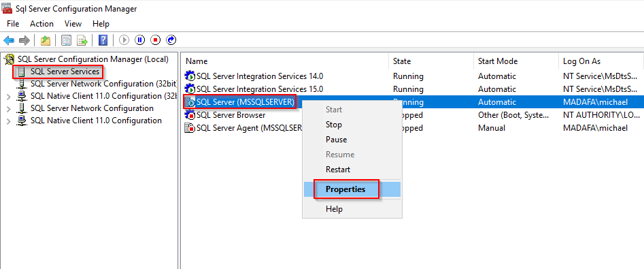Sort by the Log On As column header

pyautogui.click(x=601, y=61)
